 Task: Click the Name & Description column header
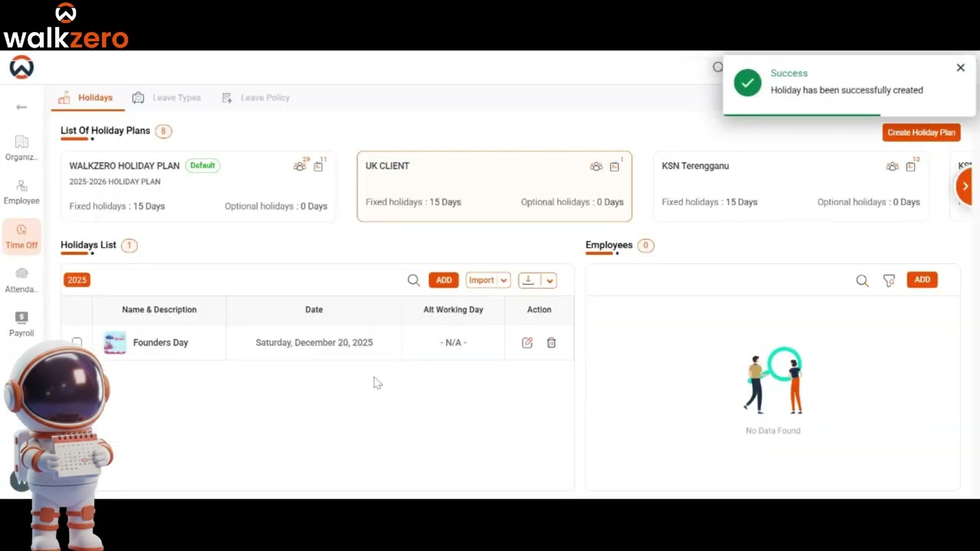[x=159, y=310]
